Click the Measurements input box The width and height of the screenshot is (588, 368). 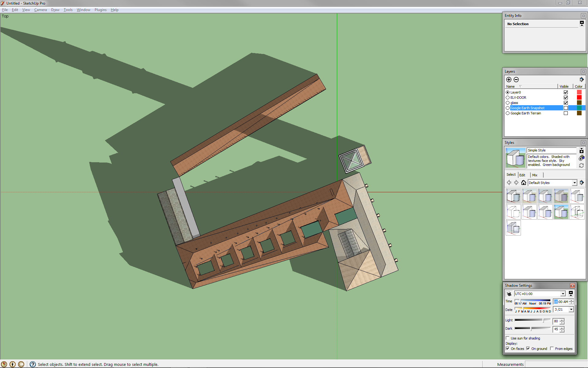pos(556,364)
